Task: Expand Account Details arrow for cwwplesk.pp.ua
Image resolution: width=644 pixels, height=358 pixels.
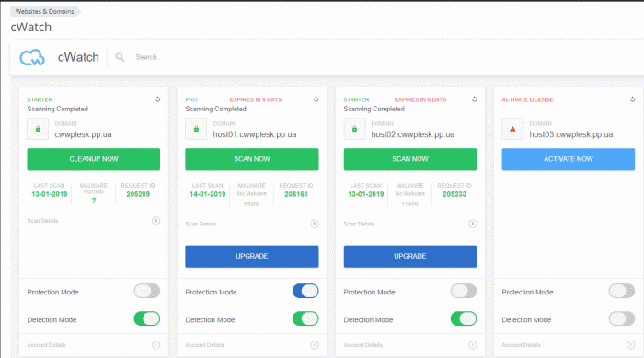Action: pos(156,345)
